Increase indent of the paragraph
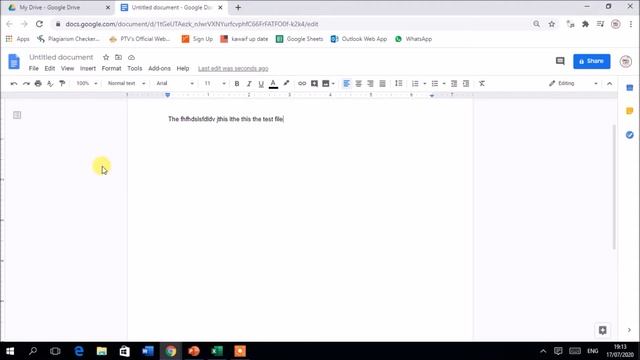 pos(466,83)
